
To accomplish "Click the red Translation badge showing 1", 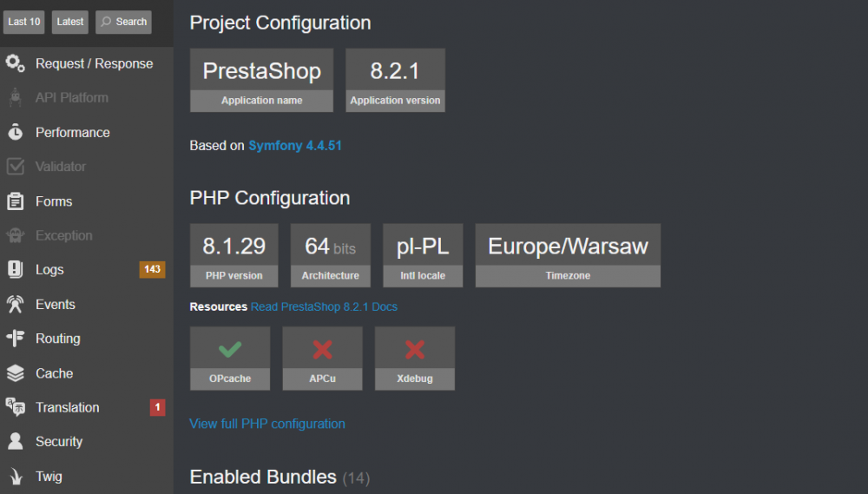I will point(157,407).
